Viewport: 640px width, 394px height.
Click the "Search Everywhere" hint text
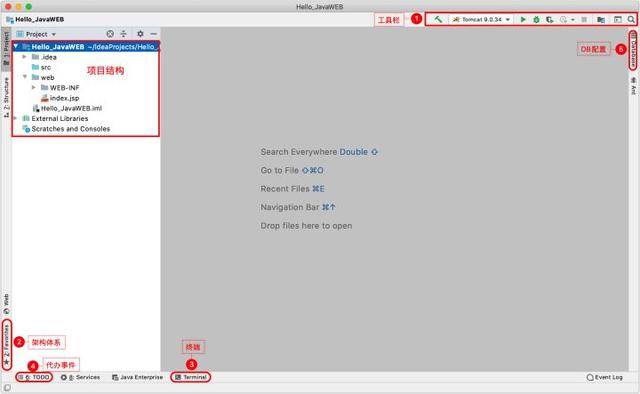299,152
